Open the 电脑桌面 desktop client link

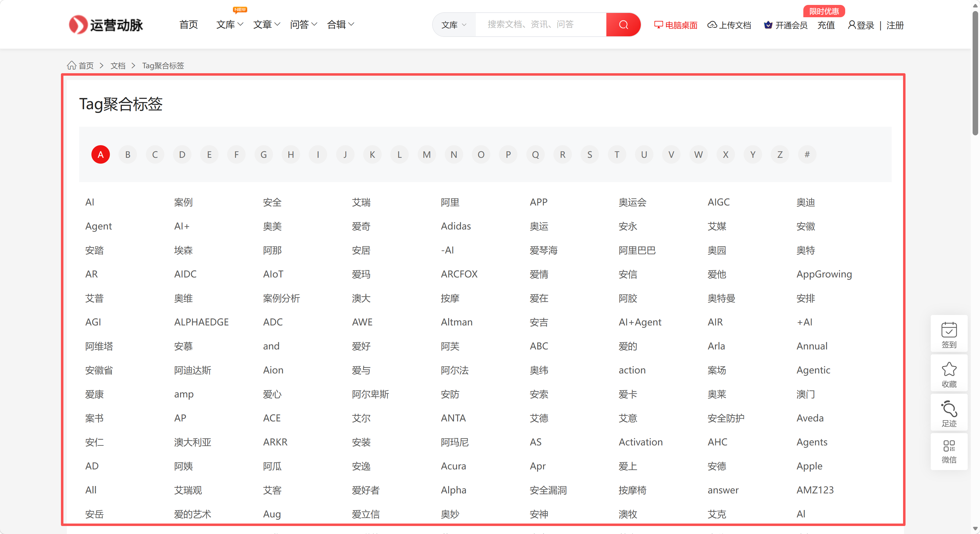click(x=676, y=25)
